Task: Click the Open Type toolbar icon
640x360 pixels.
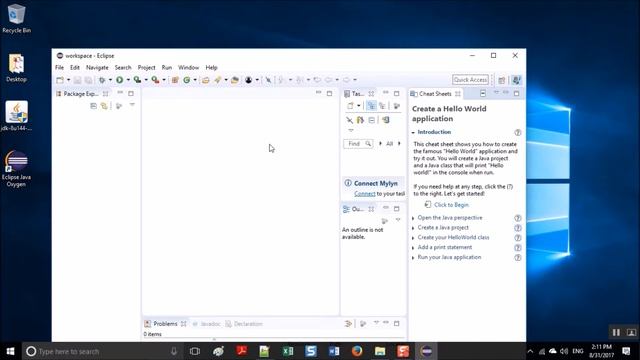Action: click(x=205, y=80)
